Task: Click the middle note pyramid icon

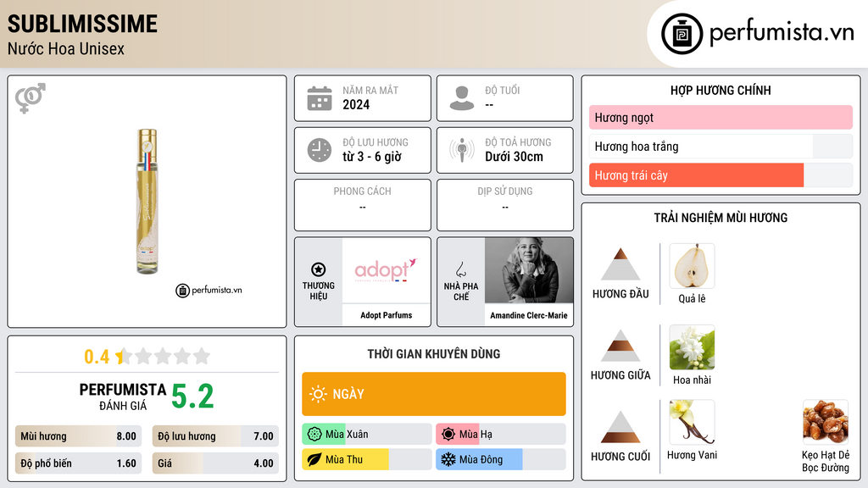Action: (x=620, y=346)
